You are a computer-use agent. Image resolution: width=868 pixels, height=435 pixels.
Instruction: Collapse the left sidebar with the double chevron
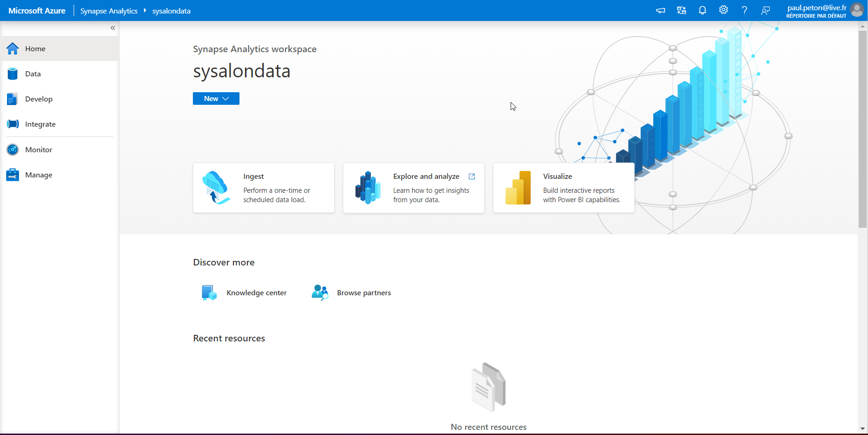(x=112, y=28)
